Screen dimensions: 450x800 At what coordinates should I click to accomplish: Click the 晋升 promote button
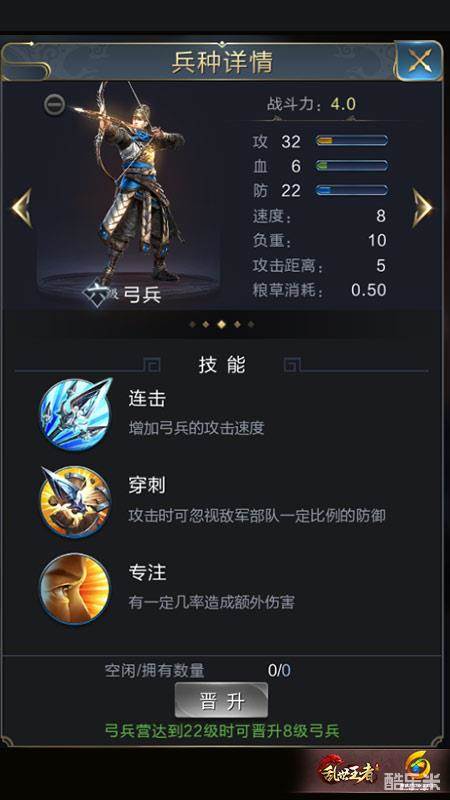coord(221,700)
